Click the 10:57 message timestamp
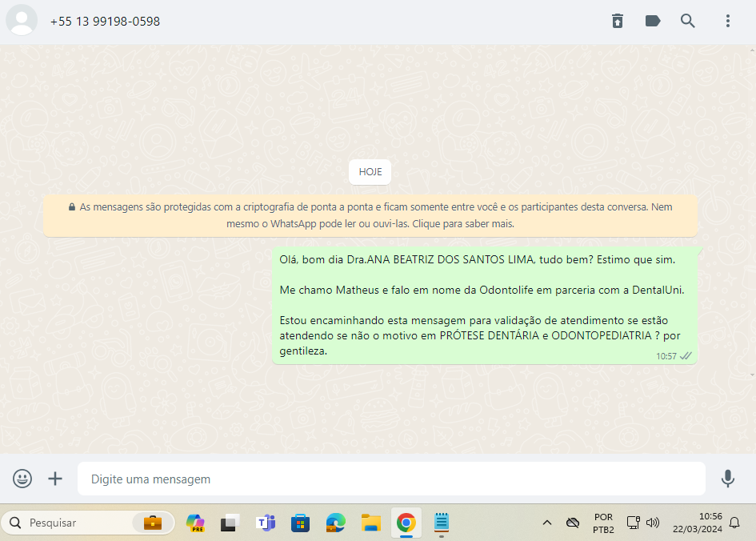Viewport: 756px width, 541px height. pyautogui.click(x=666, y=356)
